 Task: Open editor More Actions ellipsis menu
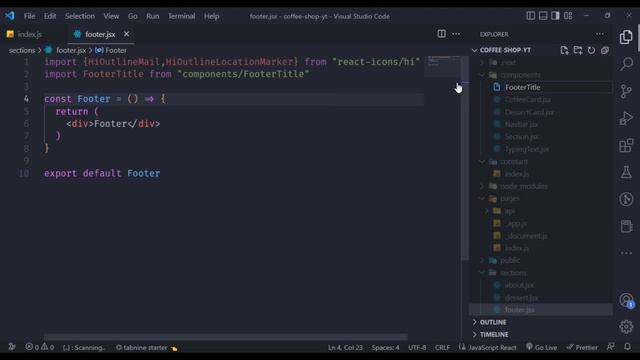click(x=456, y=34)
